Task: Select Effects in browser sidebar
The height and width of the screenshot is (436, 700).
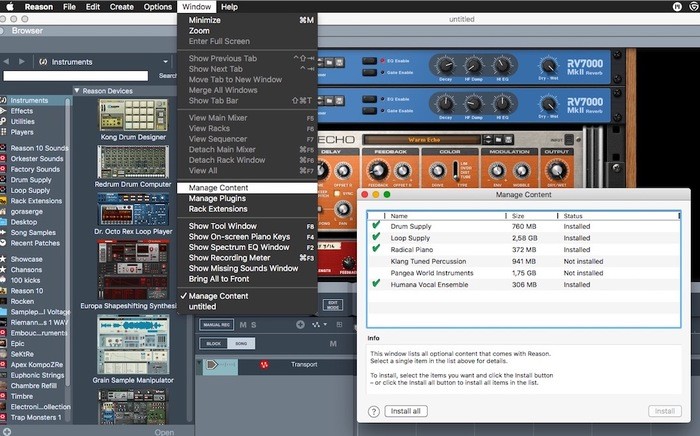Action: click(x=21, y=111)
